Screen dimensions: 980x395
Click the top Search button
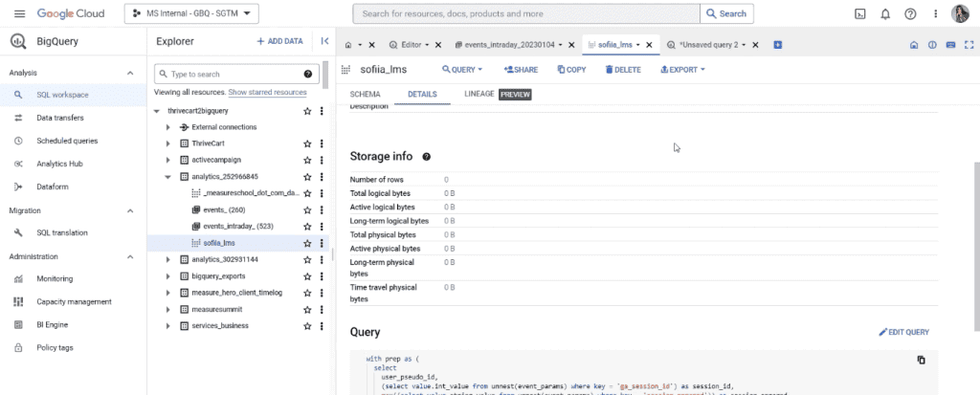727,13
